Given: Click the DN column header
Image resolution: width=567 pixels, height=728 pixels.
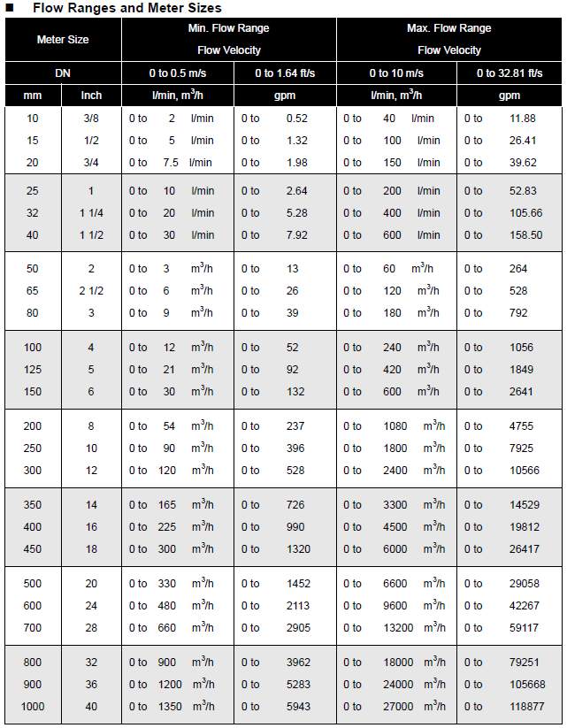Looking at the screenshot, I should 63,73.
